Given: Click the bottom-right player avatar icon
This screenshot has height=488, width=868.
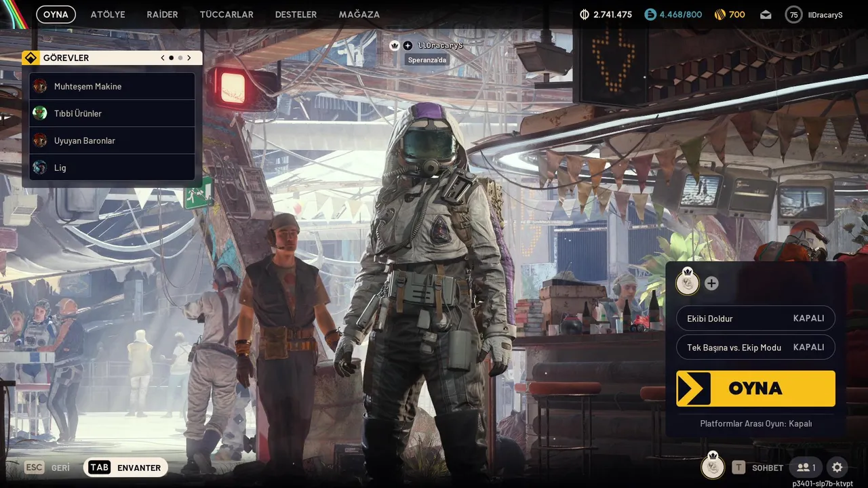Looking at the screenshot, I should [712, 466].
